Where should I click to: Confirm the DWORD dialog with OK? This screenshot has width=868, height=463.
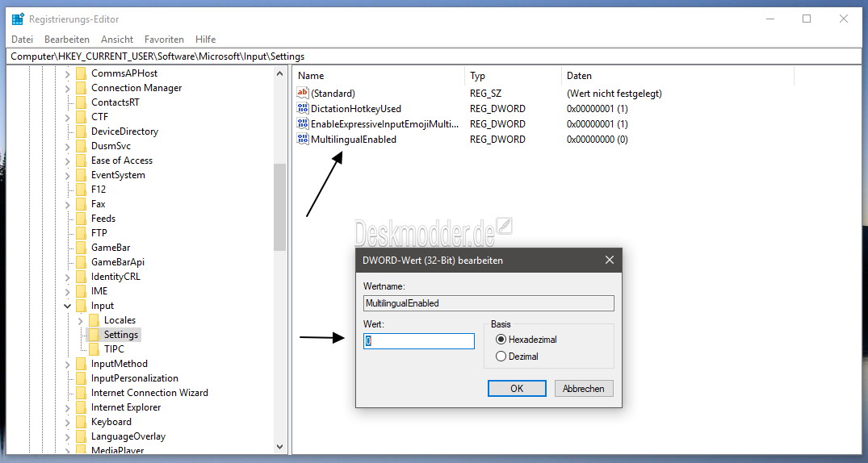[517, 388]
